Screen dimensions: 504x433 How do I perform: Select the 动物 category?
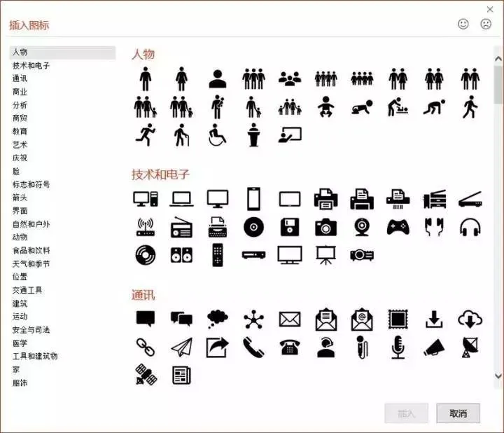pos(20,237)
